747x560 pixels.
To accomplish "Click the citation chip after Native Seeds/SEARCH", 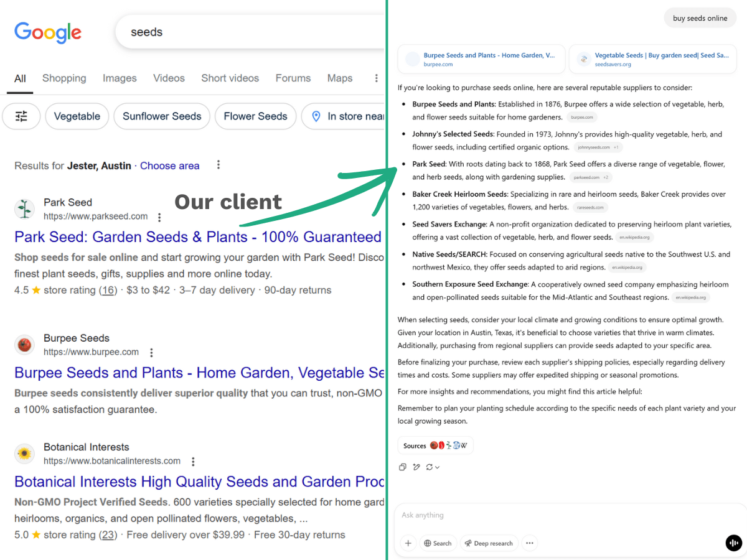I will click(x=627, y=268).
